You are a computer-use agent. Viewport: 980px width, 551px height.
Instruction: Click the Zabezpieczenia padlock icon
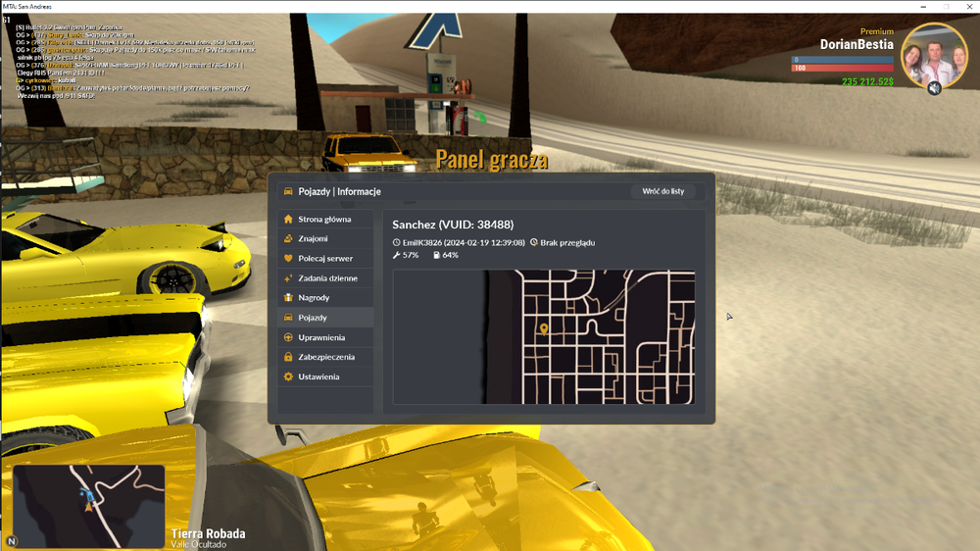[288, 357]
